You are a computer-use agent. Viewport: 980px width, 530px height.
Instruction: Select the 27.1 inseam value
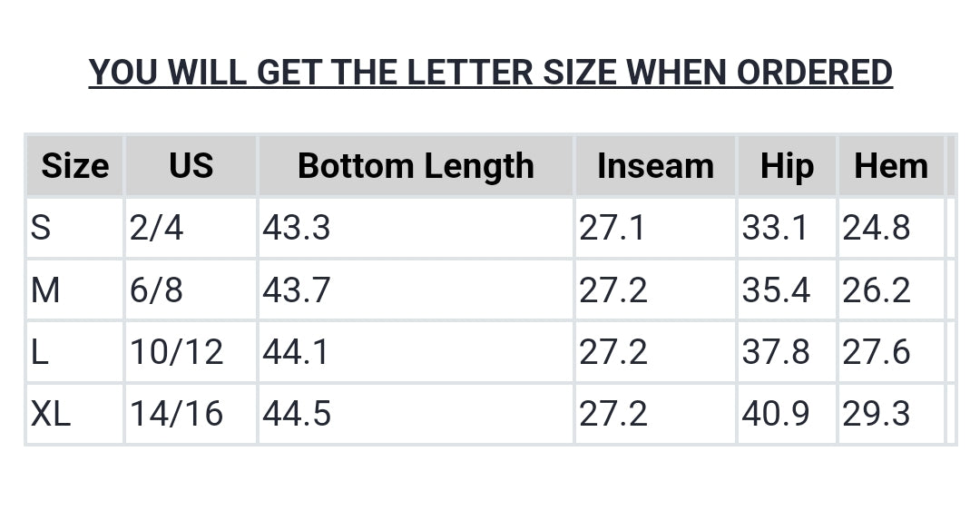pos(612,228)
